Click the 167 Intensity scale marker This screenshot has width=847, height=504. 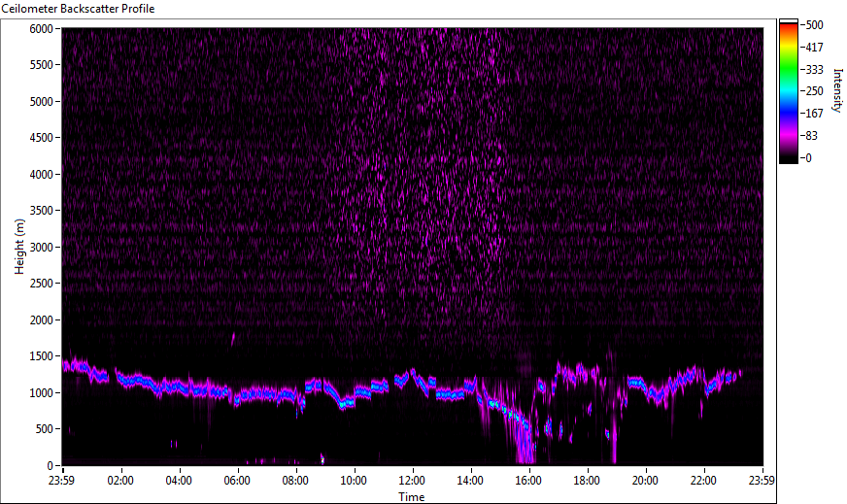pos(815,114)
